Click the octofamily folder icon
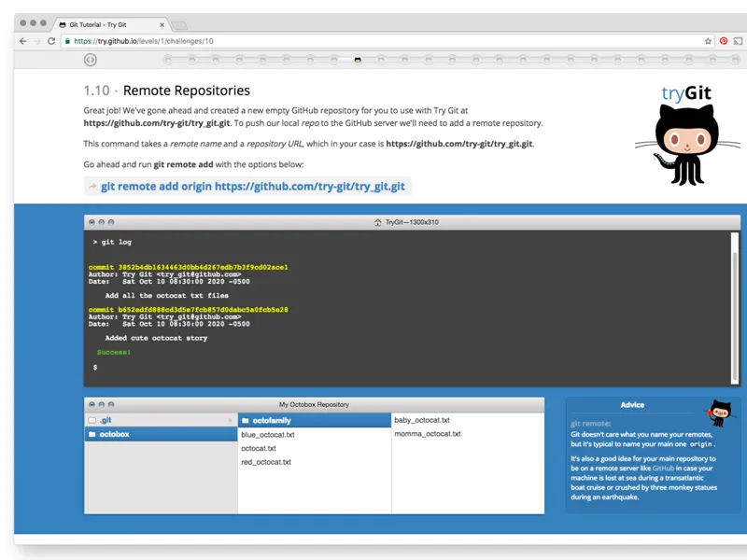 click(x=246, y=421)
